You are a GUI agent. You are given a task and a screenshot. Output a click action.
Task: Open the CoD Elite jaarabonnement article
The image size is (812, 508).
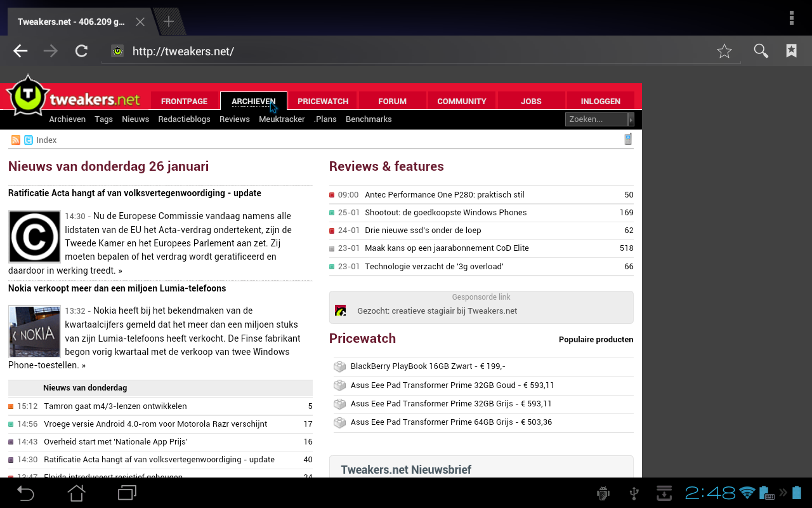(x=447, y=248)
